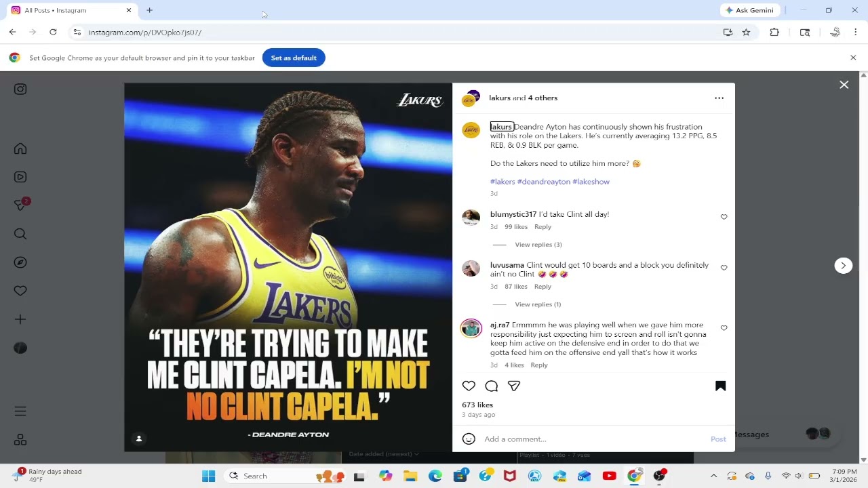
Task: Click the Instagram logo in the sidebar
Action: tap(20, 89)
